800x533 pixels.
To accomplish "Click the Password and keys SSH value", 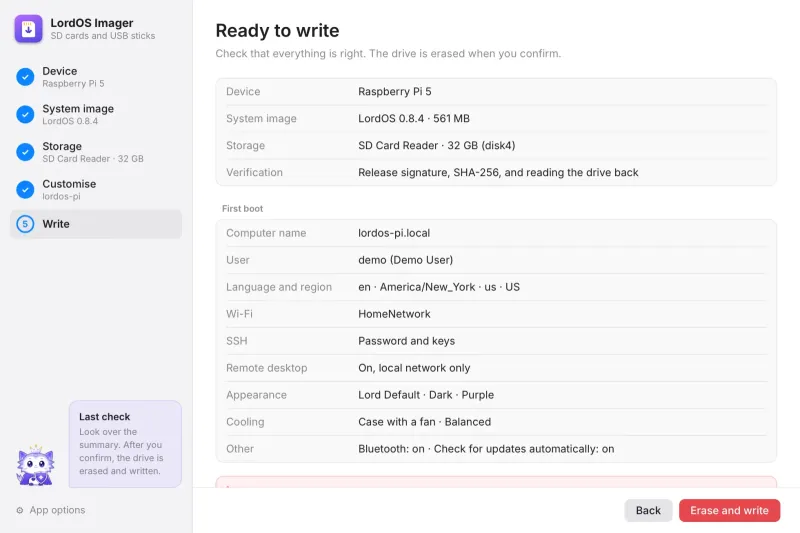I will tap(406, 341).
